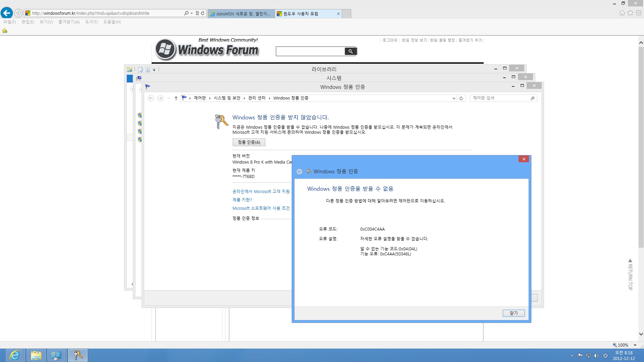Click the 회원 활동 랭킹 link
The height and width of the screenshot is (362, 644).
click(x=442, y=40)
